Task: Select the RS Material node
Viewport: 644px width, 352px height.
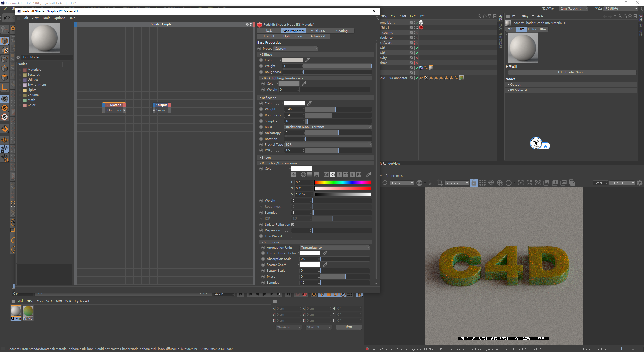Action: point(114,105)
